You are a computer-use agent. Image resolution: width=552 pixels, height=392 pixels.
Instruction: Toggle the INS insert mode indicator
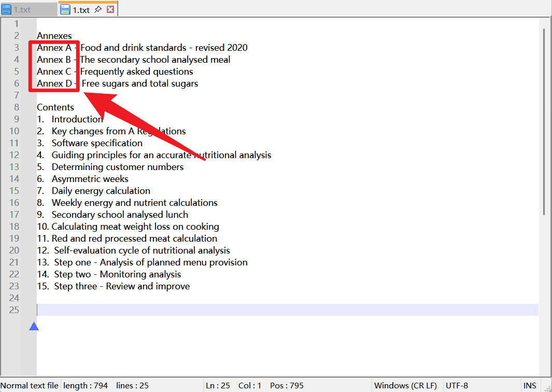click(x=530, y=386)
